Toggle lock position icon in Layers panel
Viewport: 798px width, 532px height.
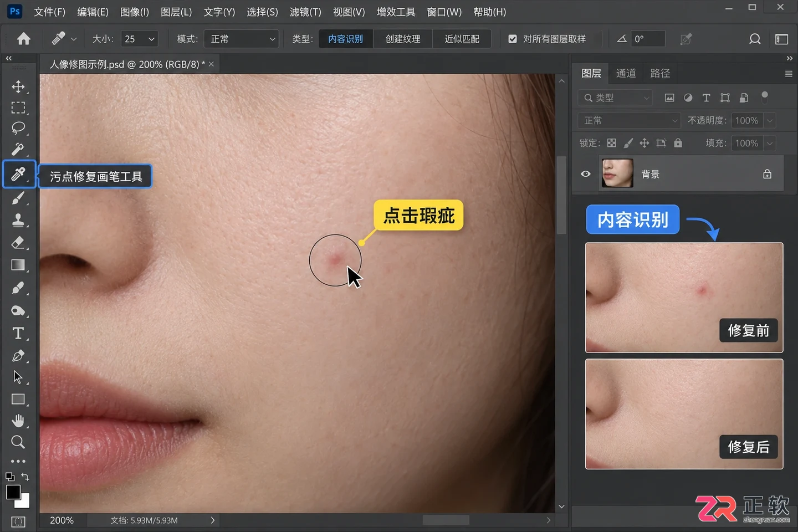[644, 143]
